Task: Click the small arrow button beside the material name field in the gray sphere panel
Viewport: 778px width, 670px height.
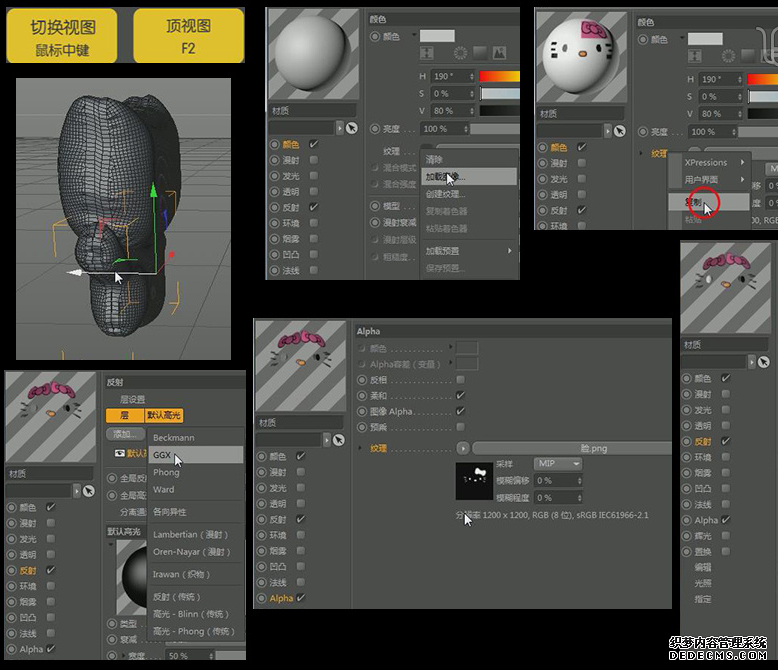Action: point(340,128)
